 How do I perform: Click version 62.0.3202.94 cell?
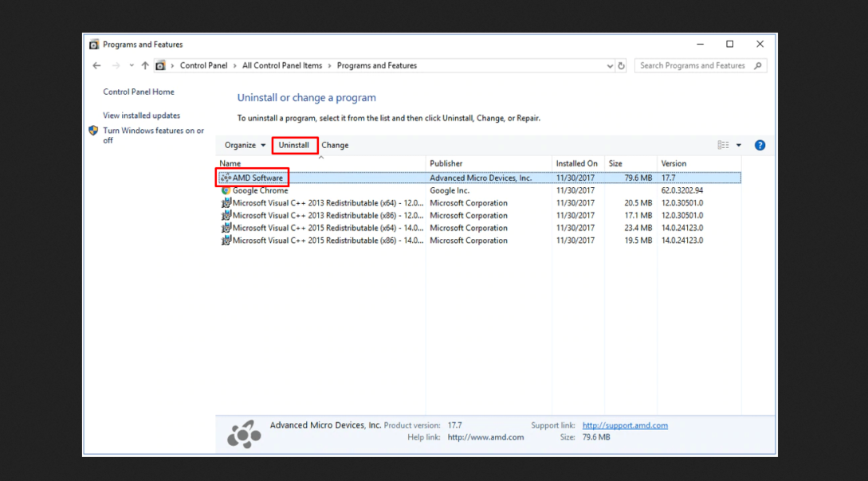(682, 191)
